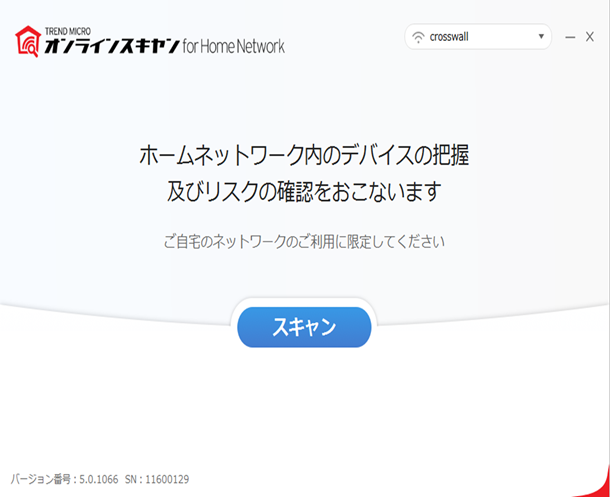
Task: Click the ご自宅のネットワークのご利用に限定してください notice
Action: coord(304,242)
